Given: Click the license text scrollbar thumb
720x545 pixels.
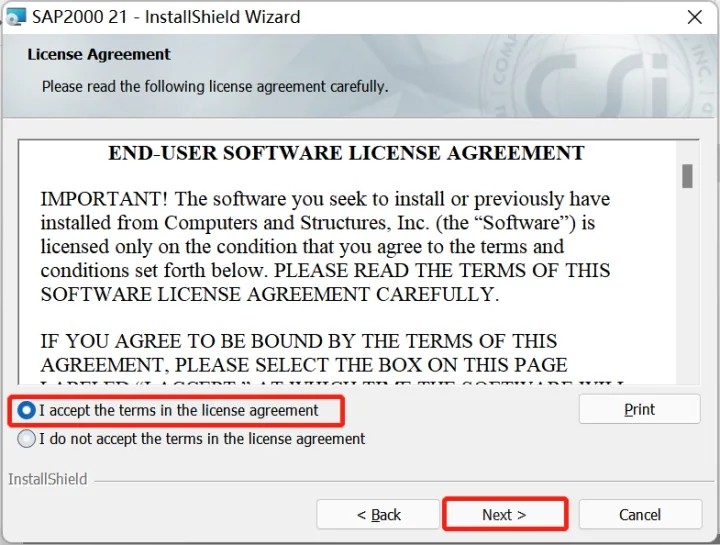Looking at the screenshot, I should [687, 176].
